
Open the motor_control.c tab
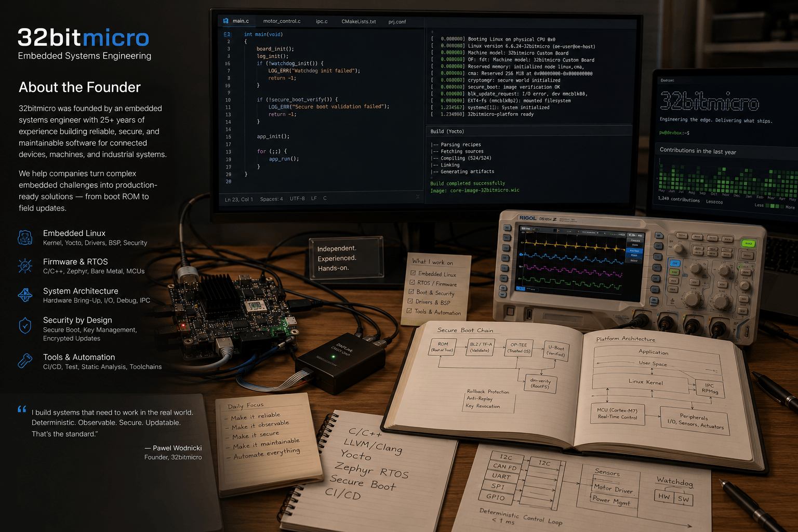[x=282, y=21]
